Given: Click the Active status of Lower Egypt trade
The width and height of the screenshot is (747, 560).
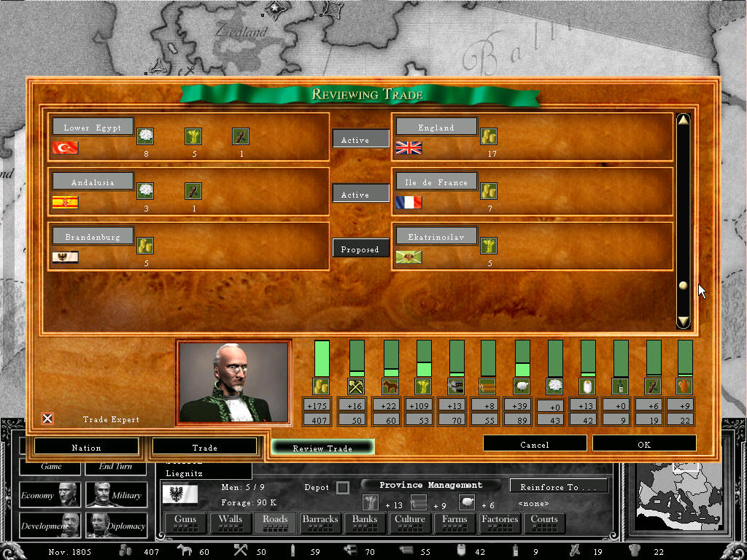Looking at the screenshot, I should click(360, 139).
